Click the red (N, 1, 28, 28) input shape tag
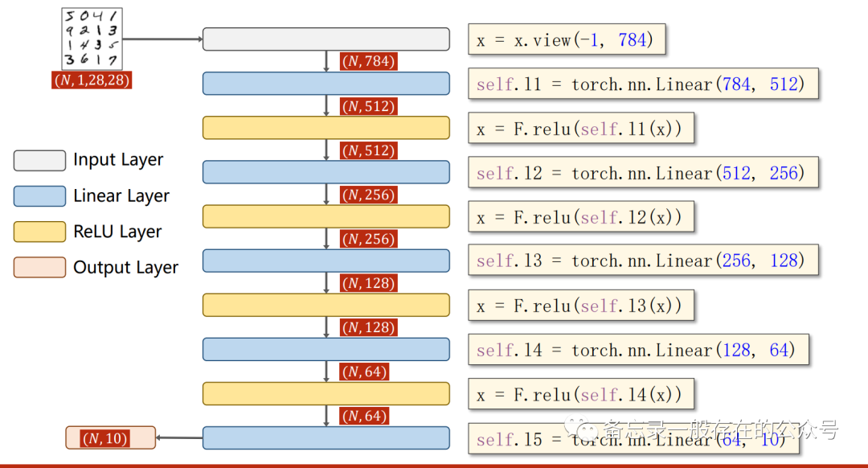Image resolution: width=868 pixels, height=468 pixels. point(92,80)
